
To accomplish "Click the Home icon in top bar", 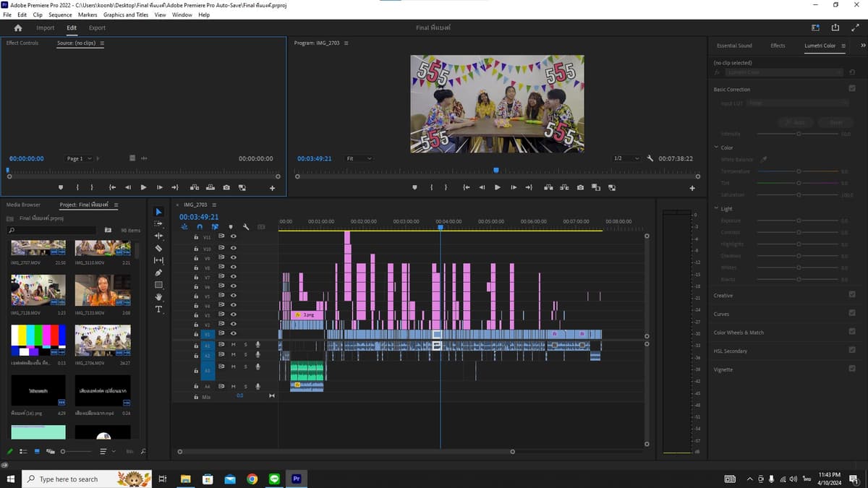I will pyautogui.click(x=18, y=27).
